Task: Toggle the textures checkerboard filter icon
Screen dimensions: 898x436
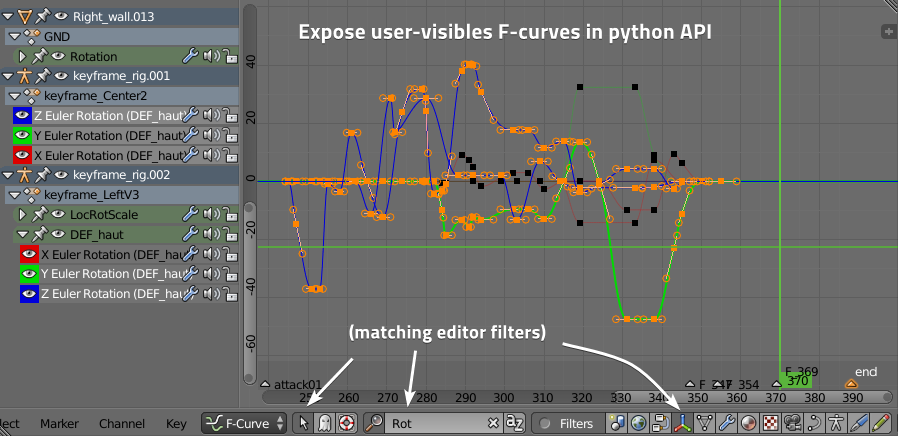Action: click(x=770, y=423)
